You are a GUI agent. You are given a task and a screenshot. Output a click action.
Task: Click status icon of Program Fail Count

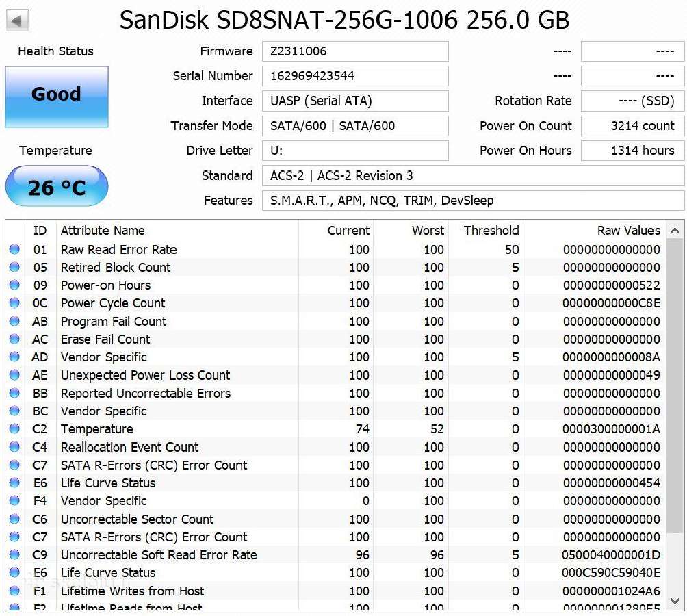point(14,321)
